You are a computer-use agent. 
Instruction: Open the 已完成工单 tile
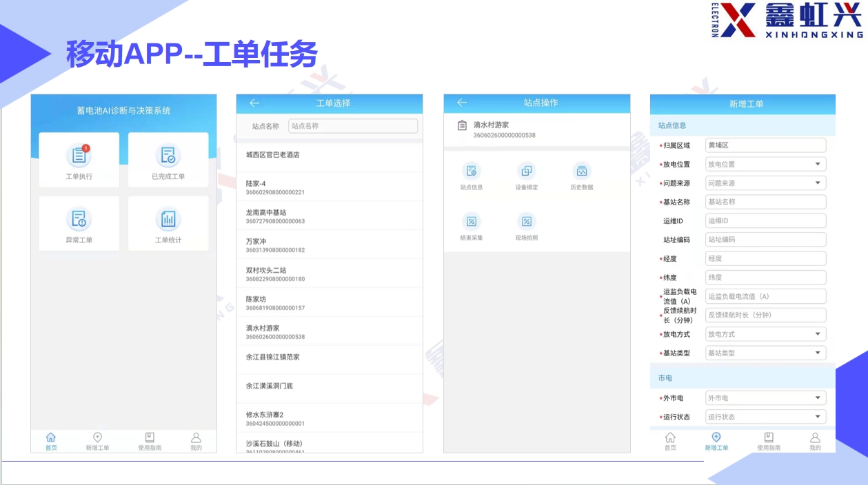coord(168,160)
